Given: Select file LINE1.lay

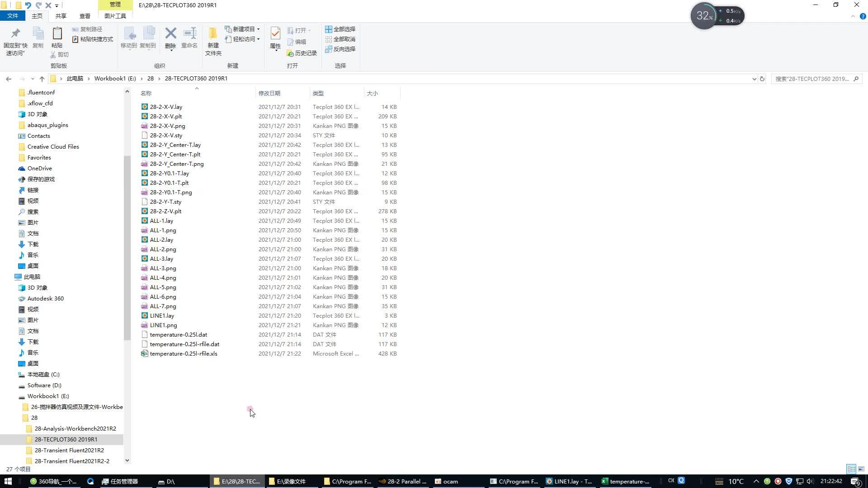Looking at the screenshot, I should (162, 316).
